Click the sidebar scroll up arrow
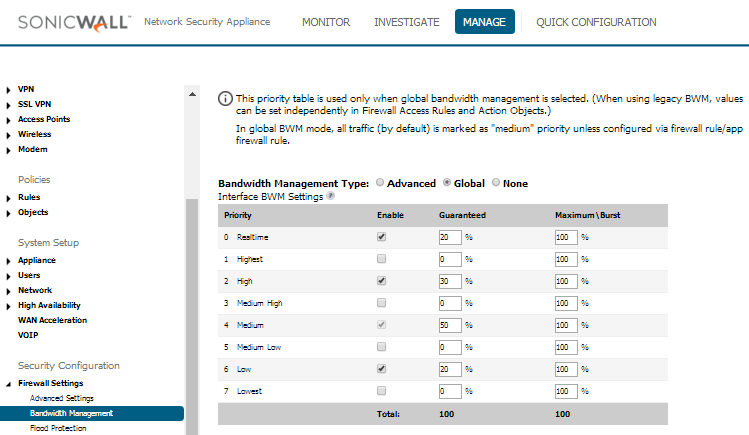This screenshot has width=749, height=435. (191, 93)
